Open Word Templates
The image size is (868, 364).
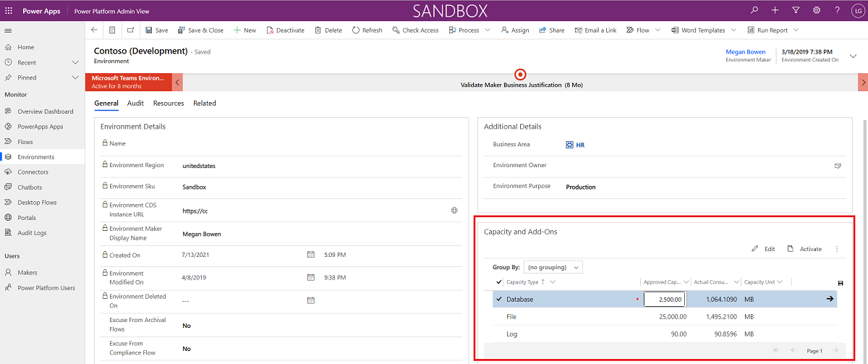coord(697,30)
